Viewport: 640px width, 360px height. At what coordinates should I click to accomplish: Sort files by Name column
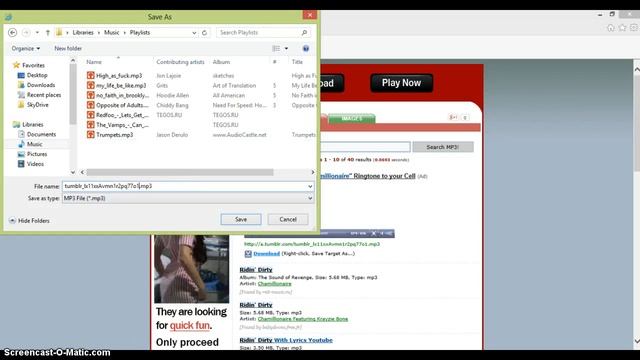tap(94, 62)
